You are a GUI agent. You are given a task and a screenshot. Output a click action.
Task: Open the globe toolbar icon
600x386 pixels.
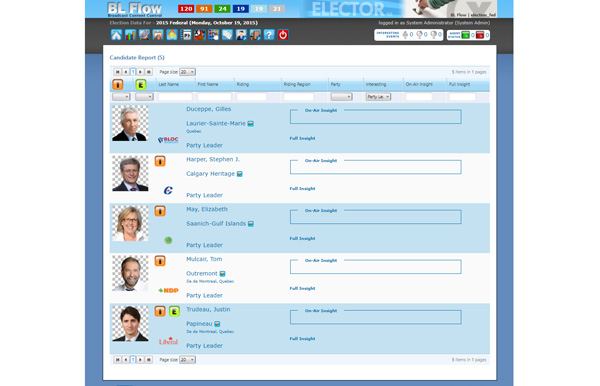pyautogui.click(x=144, y=35)
